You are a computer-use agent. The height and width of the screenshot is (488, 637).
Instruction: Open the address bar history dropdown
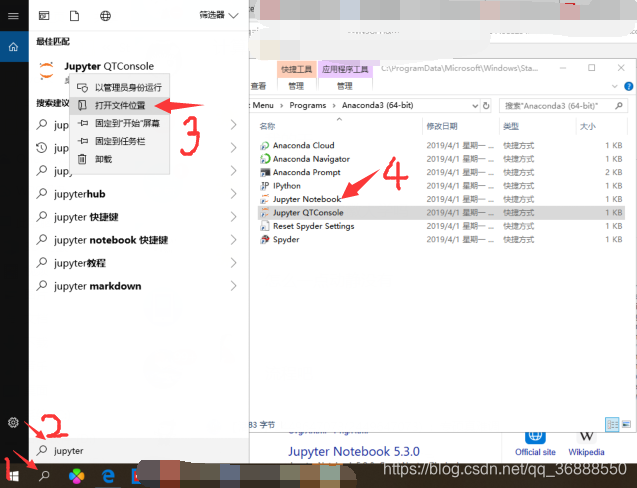pyautogui.click(x=474, y=106)
